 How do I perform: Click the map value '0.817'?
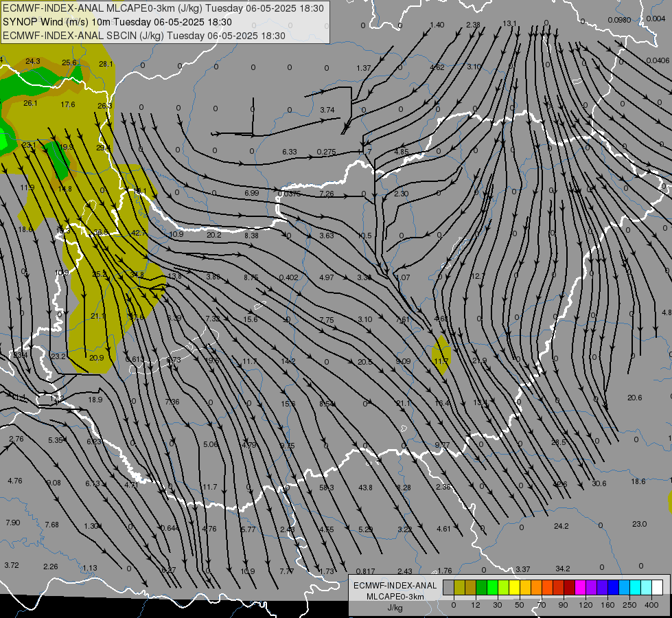tap(366, 571)
